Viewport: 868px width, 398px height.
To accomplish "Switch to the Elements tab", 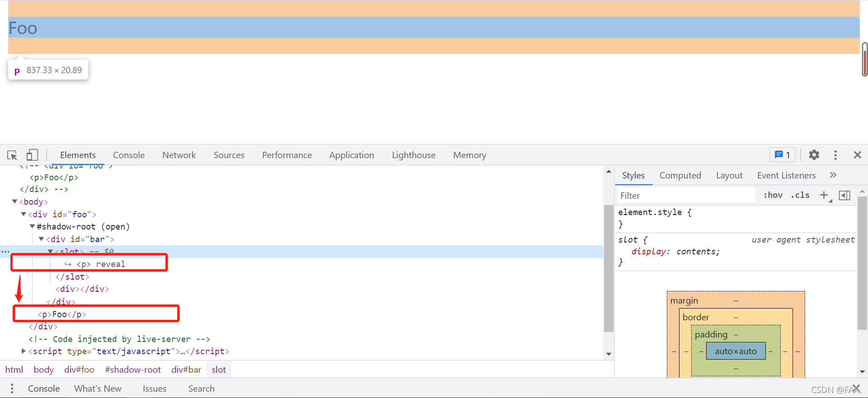I will [78, 155].
